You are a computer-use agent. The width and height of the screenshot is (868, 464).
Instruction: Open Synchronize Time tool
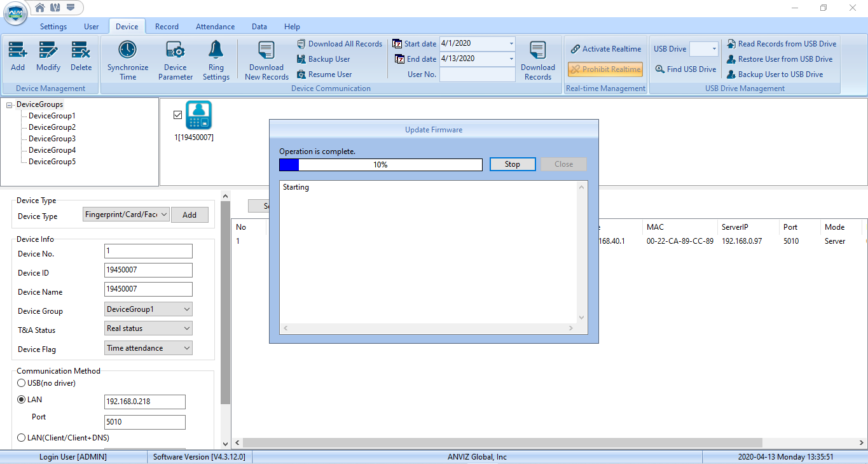click(127, 50)
